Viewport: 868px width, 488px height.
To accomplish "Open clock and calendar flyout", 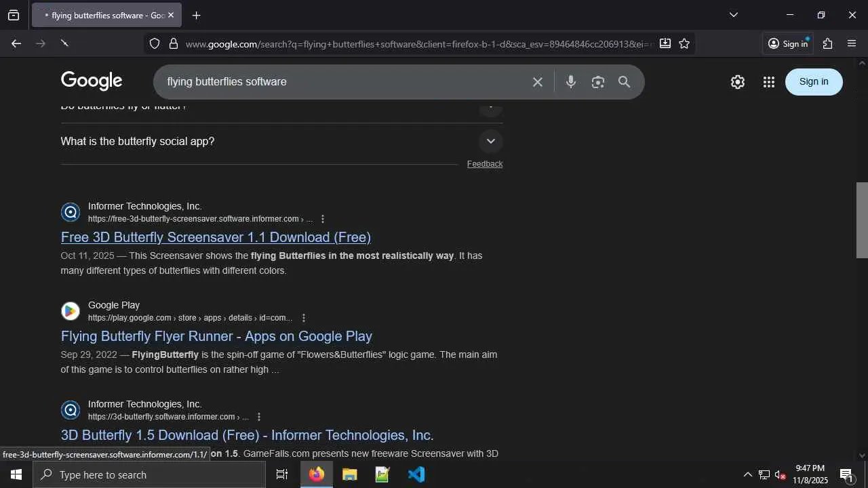I will tap(810, 474).
